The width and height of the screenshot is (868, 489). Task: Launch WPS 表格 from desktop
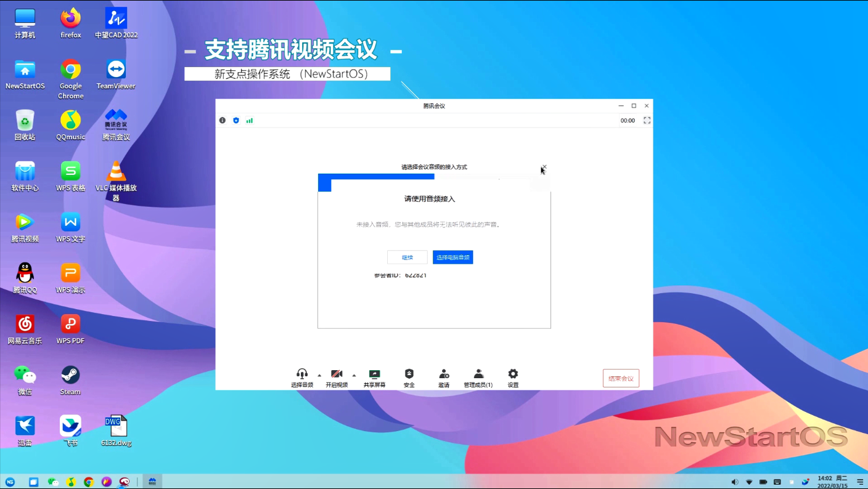[x=71, y=176]
